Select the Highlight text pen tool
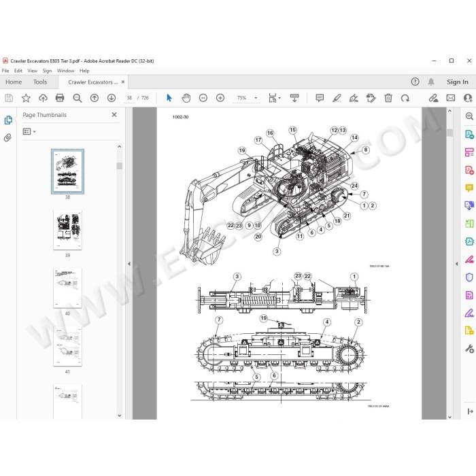This screenshot has height=476, width=476. click(337, 98)
